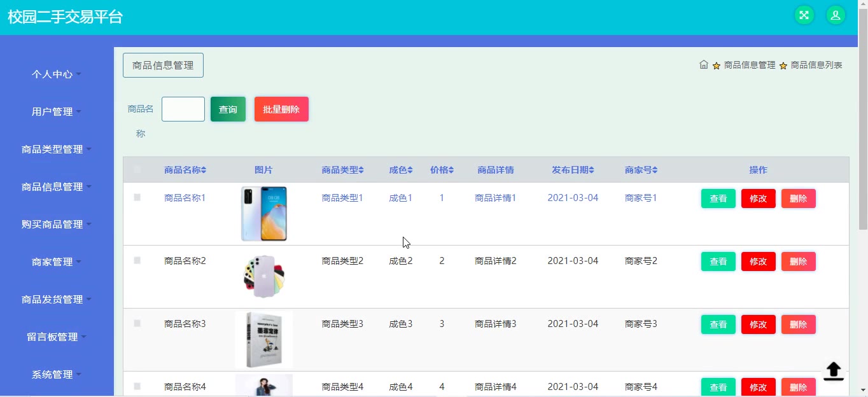Click 删除 for 商品名称3
Image resolution: width=868 pixels, height=397 pixels.
799,324
